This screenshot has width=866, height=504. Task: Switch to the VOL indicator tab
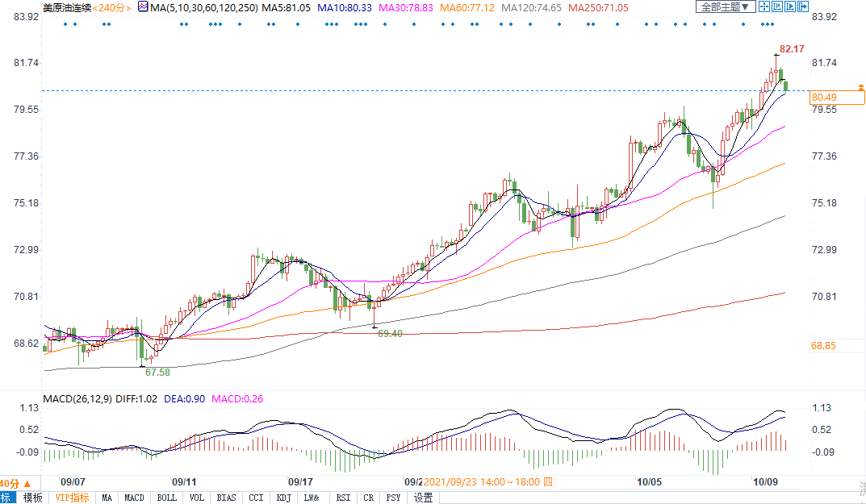click(x=196, y=498)
